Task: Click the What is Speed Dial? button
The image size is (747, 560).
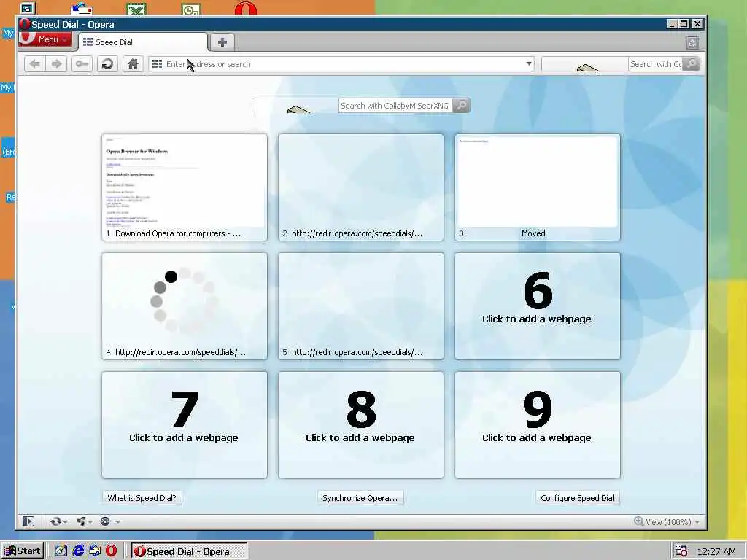Action: click(x=142, y=498)
